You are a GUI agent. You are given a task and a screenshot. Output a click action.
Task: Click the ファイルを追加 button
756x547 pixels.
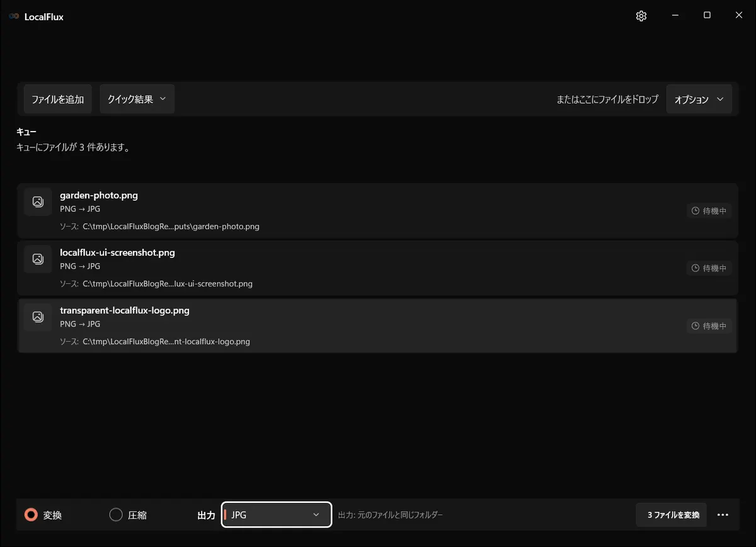[x=58, y=99]
